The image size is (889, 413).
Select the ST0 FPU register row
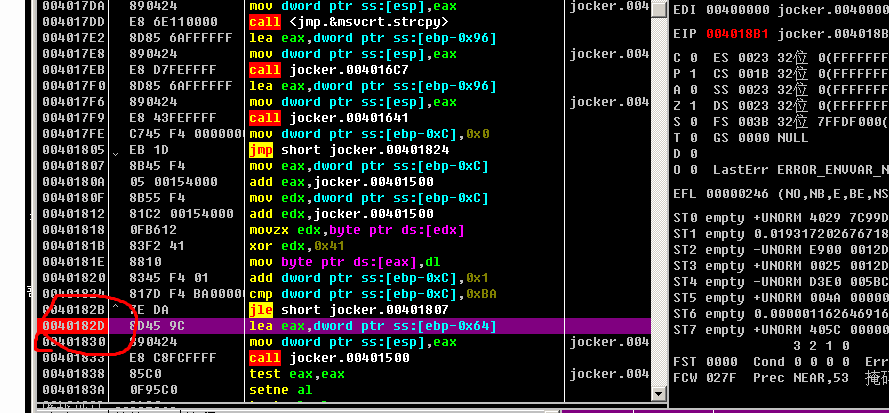[781, 218]
